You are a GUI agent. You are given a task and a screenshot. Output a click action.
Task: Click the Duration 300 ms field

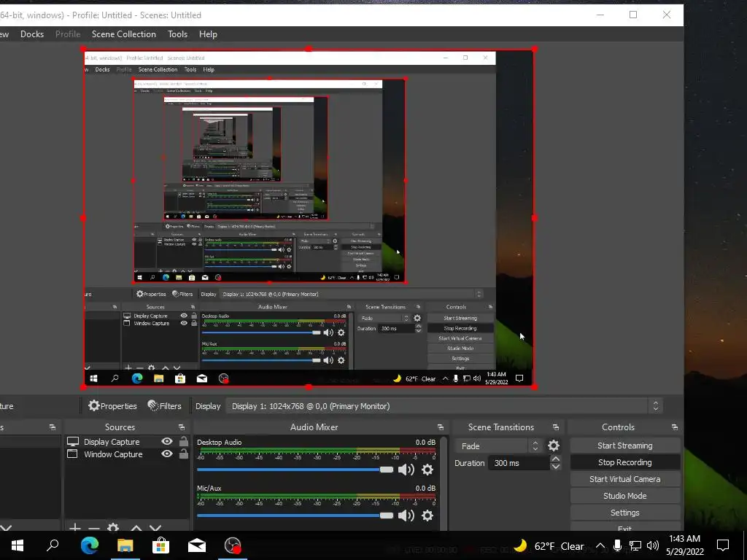519,463
